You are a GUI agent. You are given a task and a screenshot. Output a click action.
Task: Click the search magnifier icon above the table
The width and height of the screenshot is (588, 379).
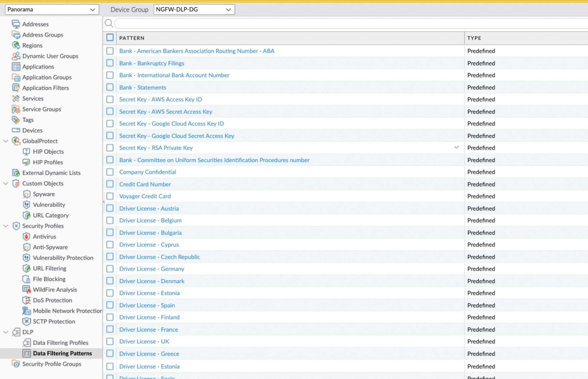109,24
